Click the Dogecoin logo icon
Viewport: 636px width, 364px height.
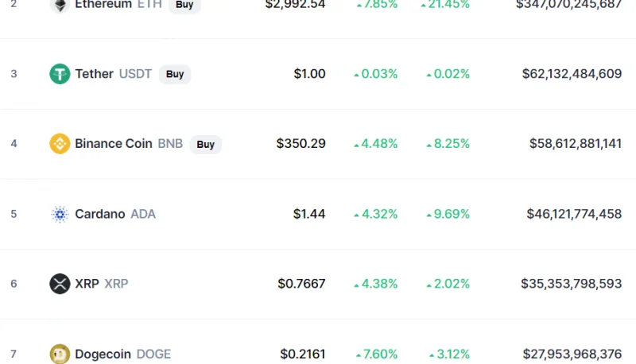coord(60,354)
